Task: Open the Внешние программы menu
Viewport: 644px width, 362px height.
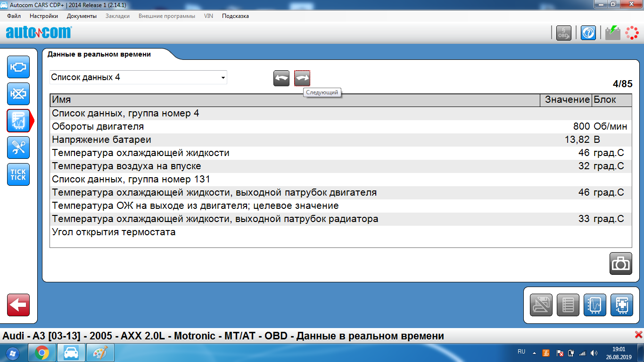Action: pyautogui.click(x=167, y=16)
